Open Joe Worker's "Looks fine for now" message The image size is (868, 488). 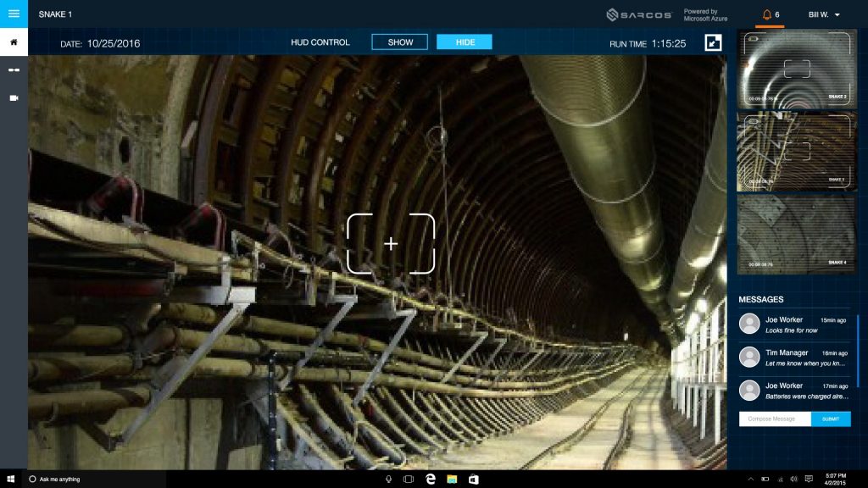[793, 324]
